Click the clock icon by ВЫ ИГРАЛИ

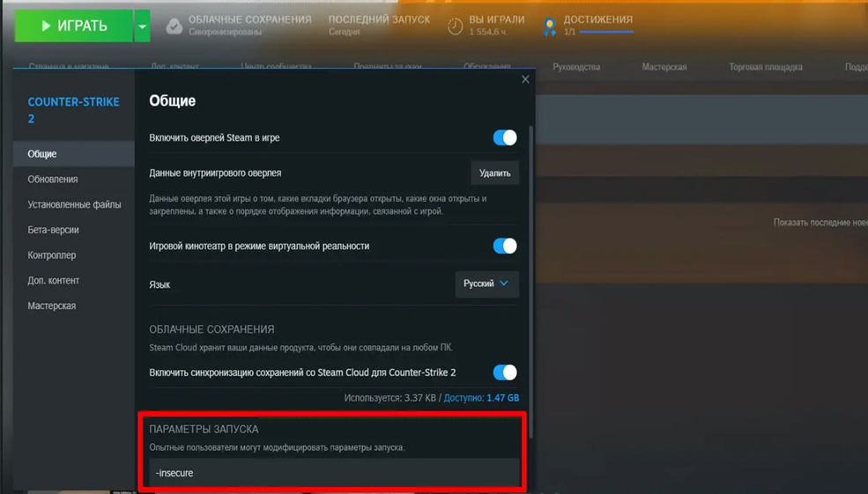pyautogui.click(x=455, y=26)
